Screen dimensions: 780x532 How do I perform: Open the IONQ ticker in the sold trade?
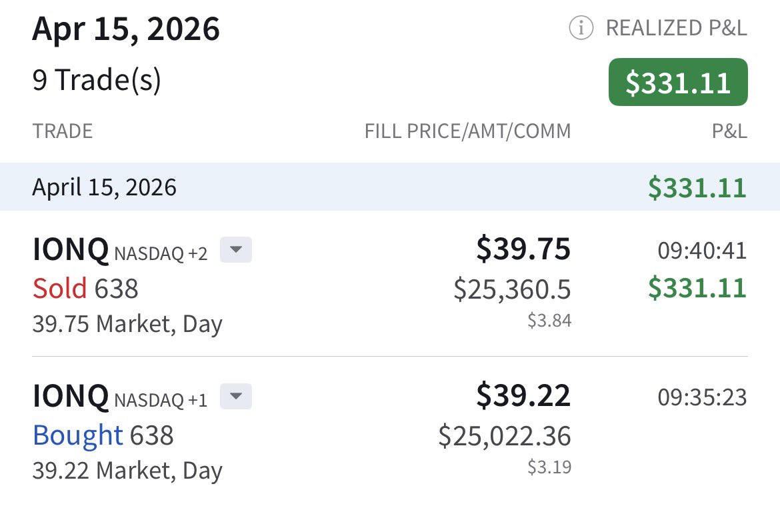pos(70,251)
